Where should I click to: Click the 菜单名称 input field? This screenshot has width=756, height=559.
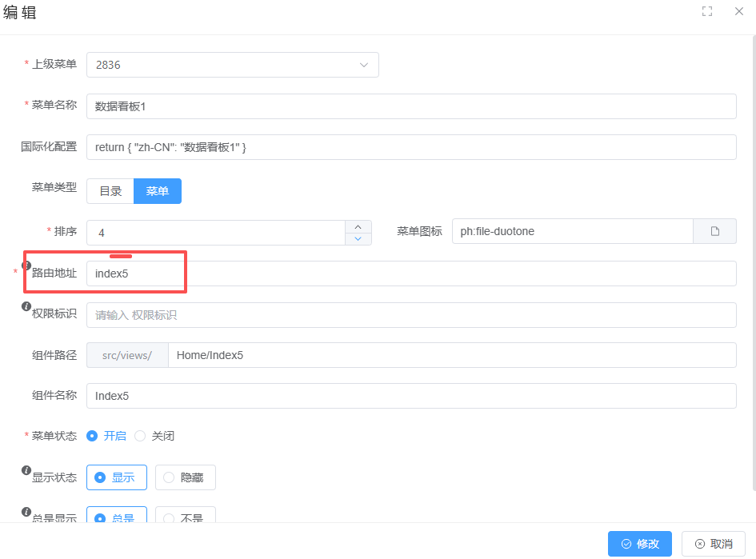(410, 106)
